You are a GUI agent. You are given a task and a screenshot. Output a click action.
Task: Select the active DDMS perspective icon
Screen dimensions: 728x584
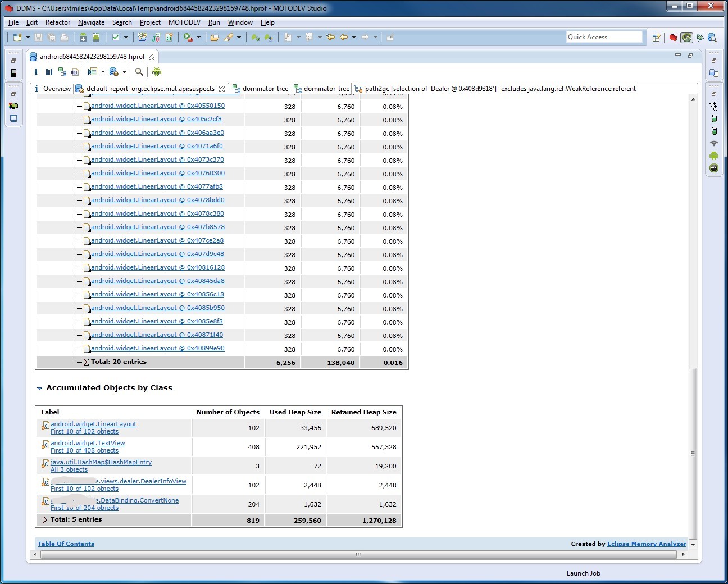pos(686,38)
